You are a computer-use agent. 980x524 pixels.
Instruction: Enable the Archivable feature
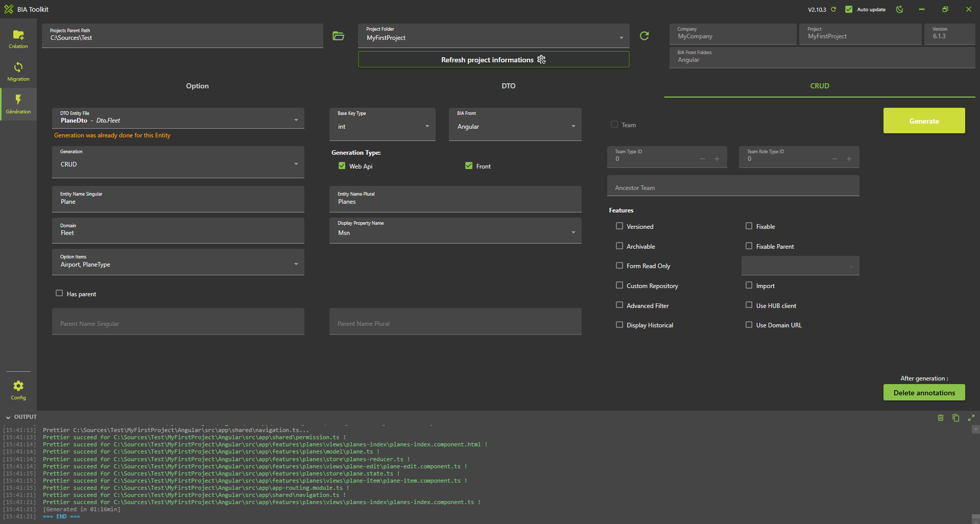pyautogui.click(x=619, y=246)
